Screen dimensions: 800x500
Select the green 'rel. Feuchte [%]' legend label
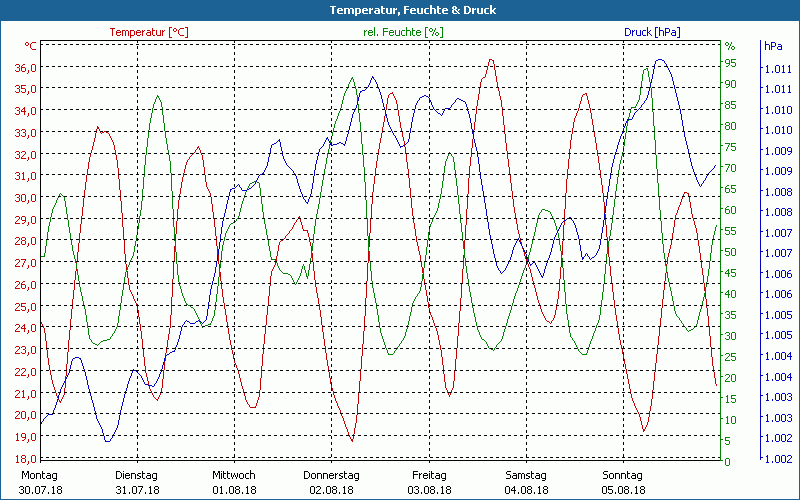(403, 32)
